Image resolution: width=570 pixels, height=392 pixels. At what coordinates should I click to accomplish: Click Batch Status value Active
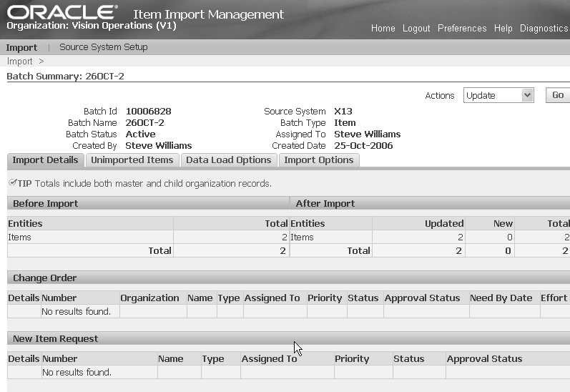140,134
